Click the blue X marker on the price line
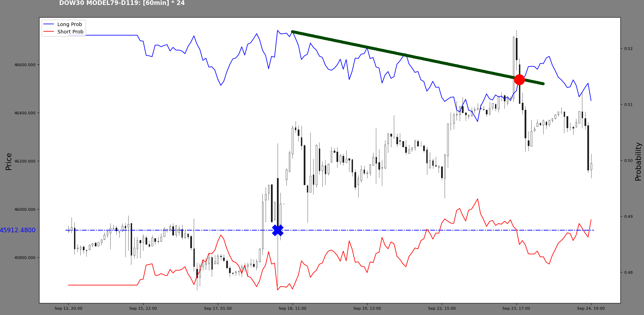This screenshot has width=644, height=315. [x=278, y=230]
